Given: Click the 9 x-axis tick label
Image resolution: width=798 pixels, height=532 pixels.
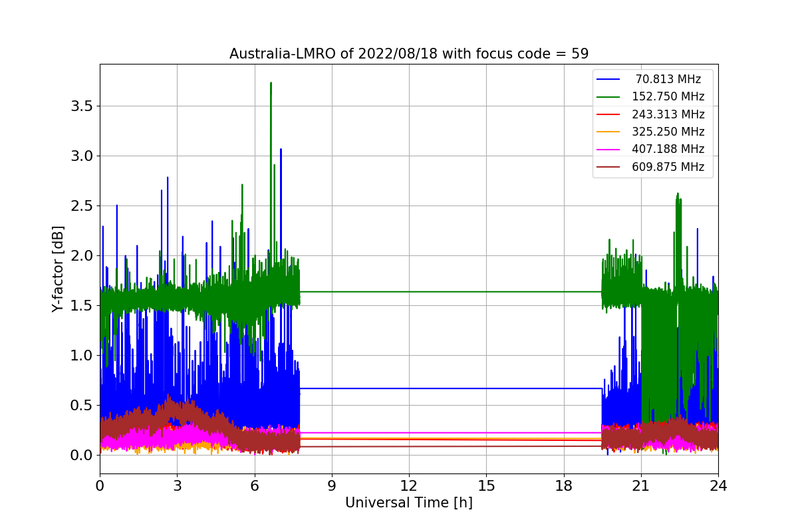Looking at the screenshot, I should (x=332, y=486).
